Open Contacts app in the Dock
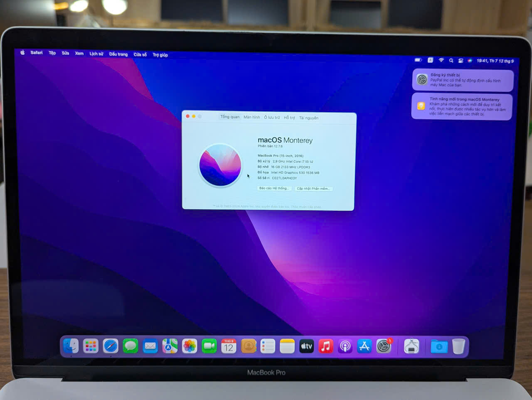The image size is (532, 400). click(249, 346)
